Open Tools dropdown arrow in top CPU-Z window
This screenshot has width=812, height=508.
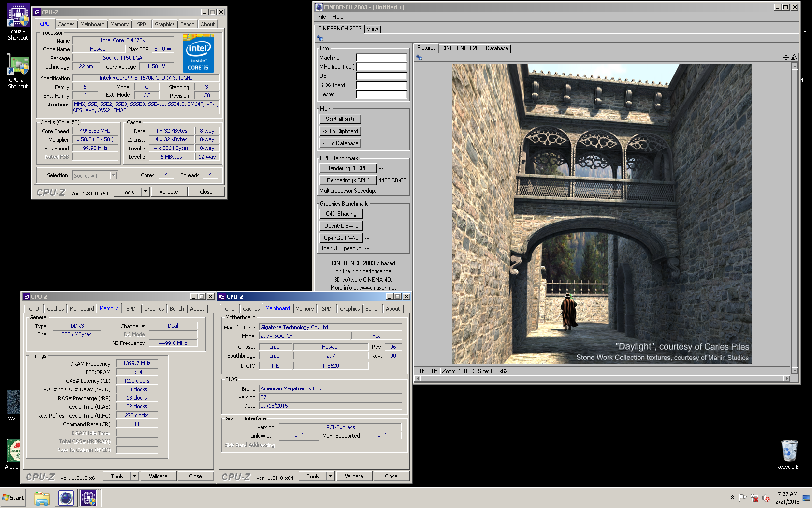click(x=145, y=192)
